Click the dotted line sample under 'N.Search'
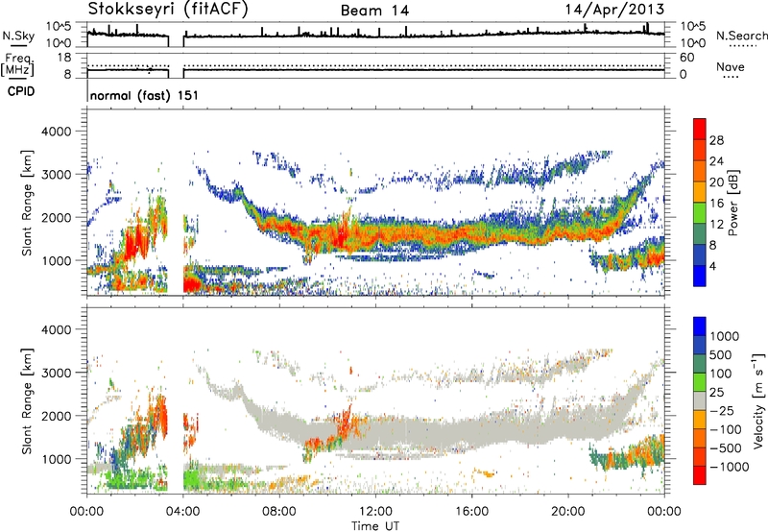The image size is (768, 532). [742, 46]
